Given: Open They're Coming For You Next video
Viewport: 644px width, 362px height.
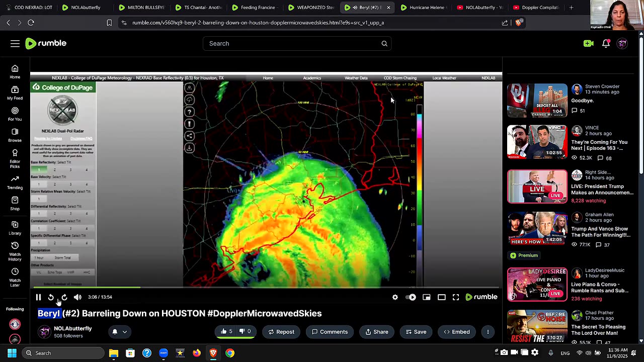Looking at the screenshot, I should pyautogui.click(x=537, y=142).
